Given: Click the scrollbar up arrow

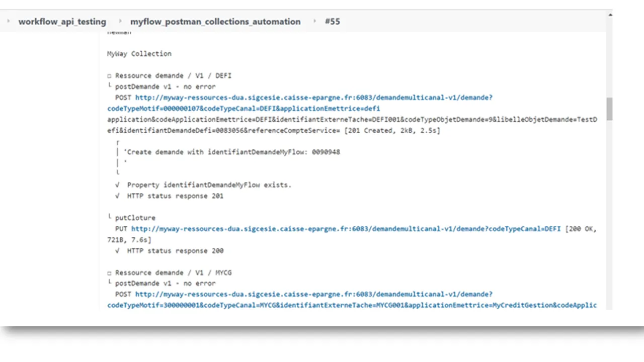Looking at the screenshot, I should (x=609, y=14).
